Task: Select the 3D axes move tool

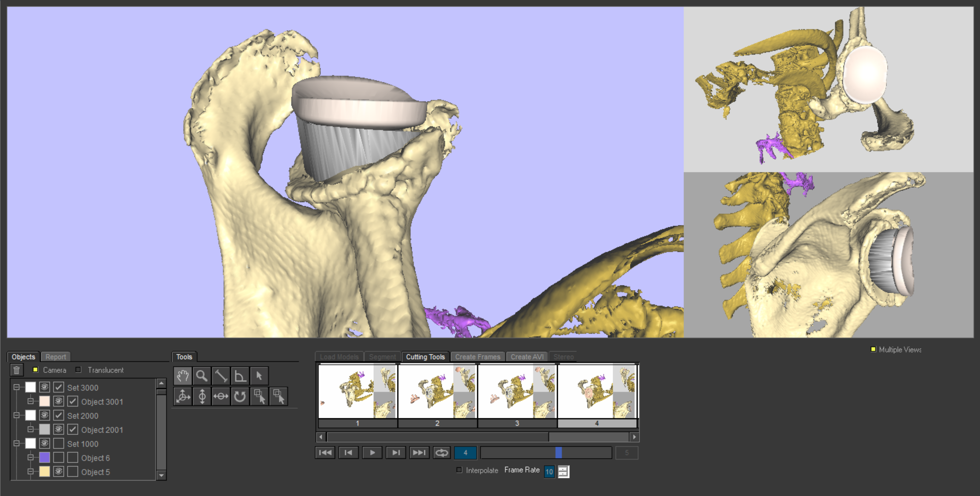Action: coord(183,396)
